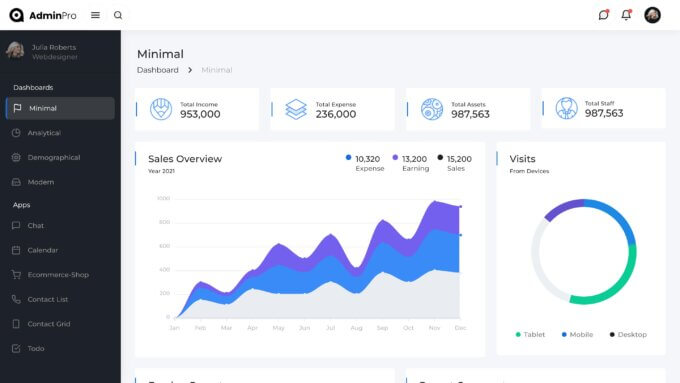
Task: Toggle the Mobile legend blue dot
Action: (x=564, y=334)
